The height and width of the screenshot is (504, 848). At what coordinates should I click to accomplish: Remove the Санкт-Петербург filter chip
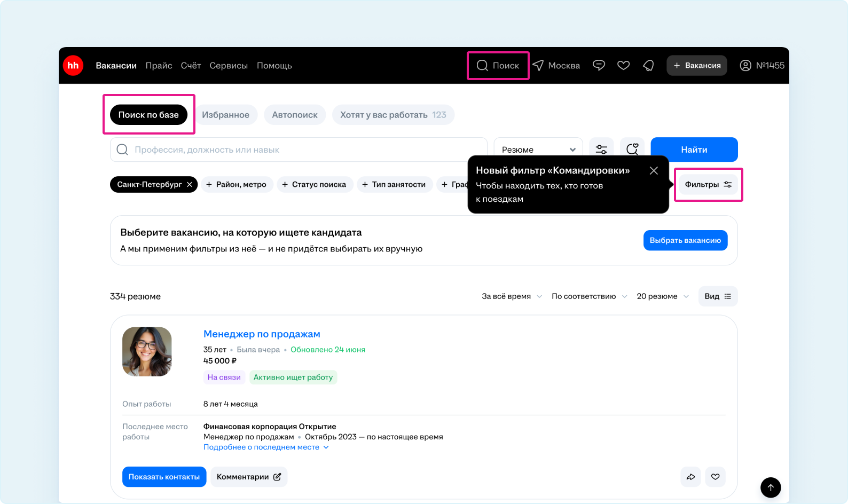(x=190, y=185)
